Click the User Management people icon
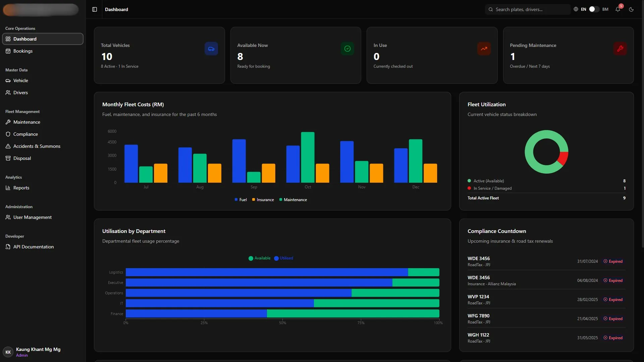Screen dimensions: 644x362 pos(8,217)
